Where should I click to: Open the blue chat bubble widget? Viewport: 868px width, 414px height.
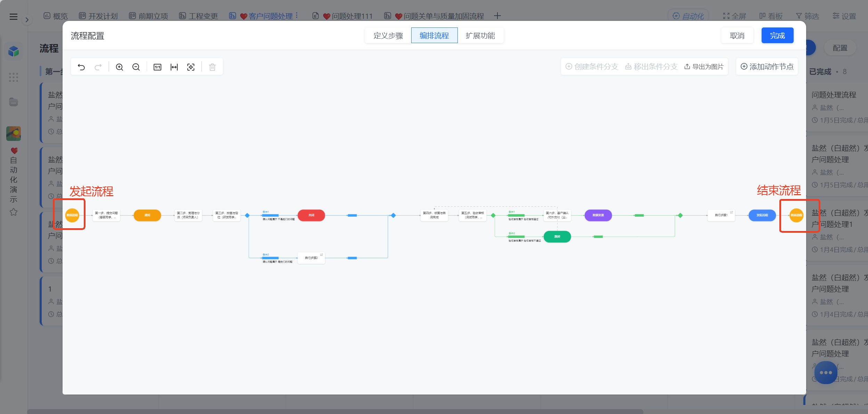(x=826, y=372)
